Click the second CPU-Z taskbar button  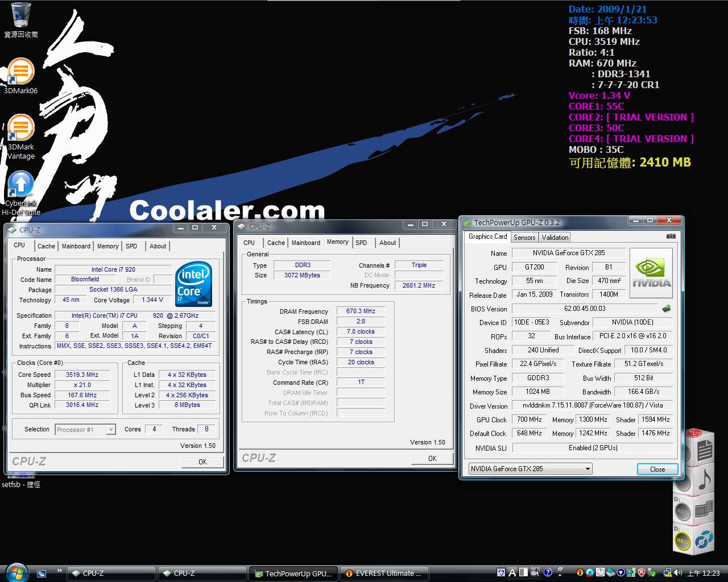[x=202, y=573]
